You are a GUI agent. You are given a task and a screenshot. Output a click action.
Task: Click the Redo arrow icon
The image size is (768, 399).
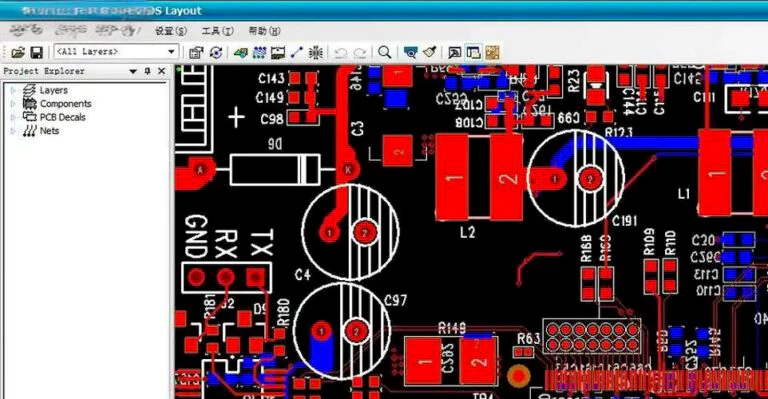pyautogui.click(x=360, y=52)
